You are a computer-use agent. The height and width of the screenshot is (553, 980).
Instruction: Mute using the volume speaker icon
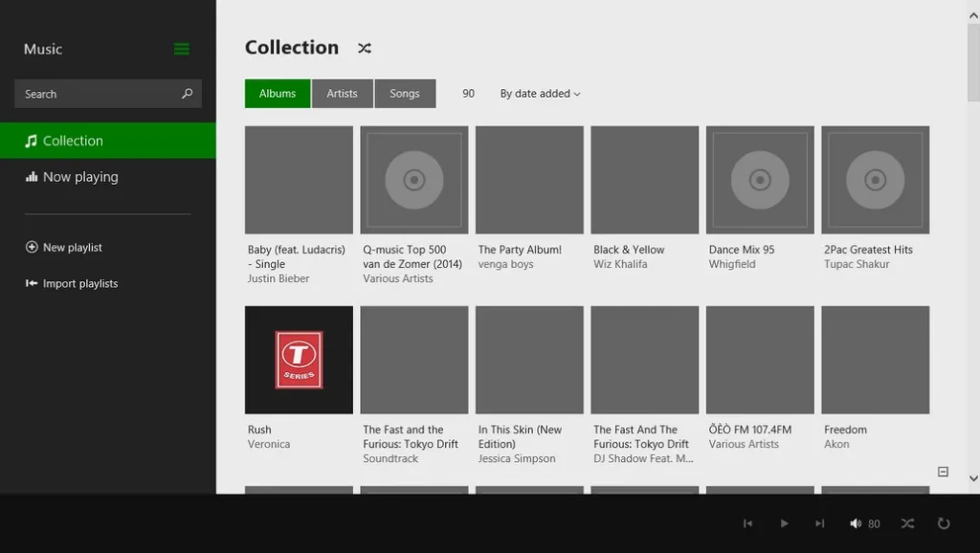click(x=856, y=523)
